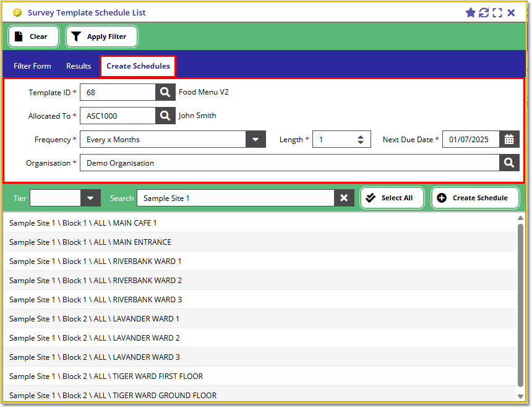This screenshot has height=408, width=532.
Task: Select the RIVERBANK WARD 1 row
Action: pyautogui.click(x=260, y=261)
